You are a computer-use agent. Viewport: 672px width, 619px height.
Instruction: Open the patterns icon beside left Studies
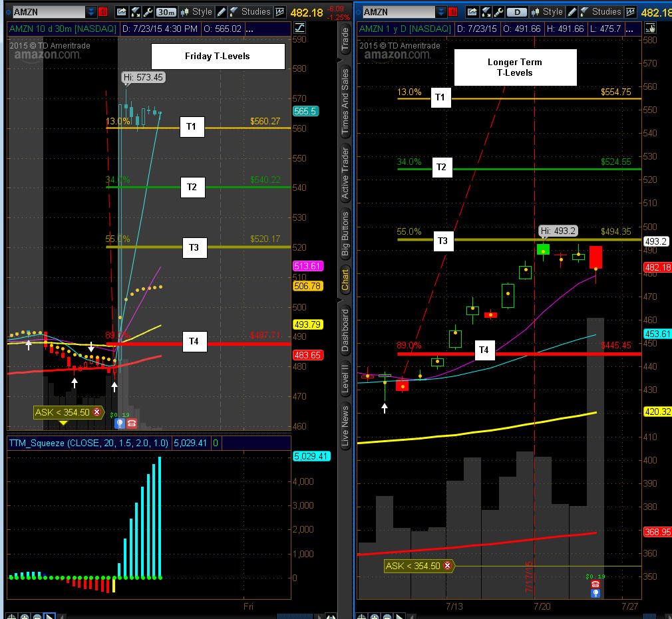coord(279,12)
